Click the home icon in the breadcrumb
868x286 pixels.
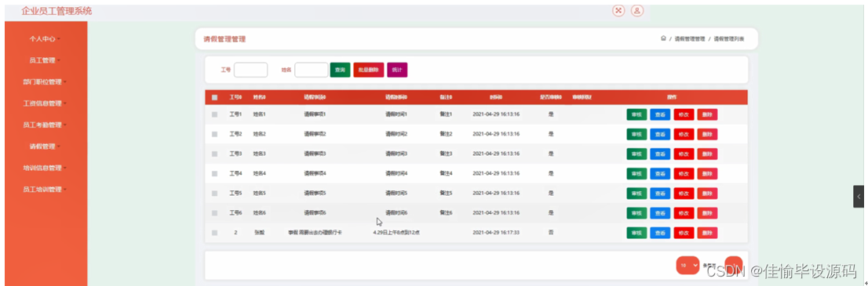[x=662, y=38]
